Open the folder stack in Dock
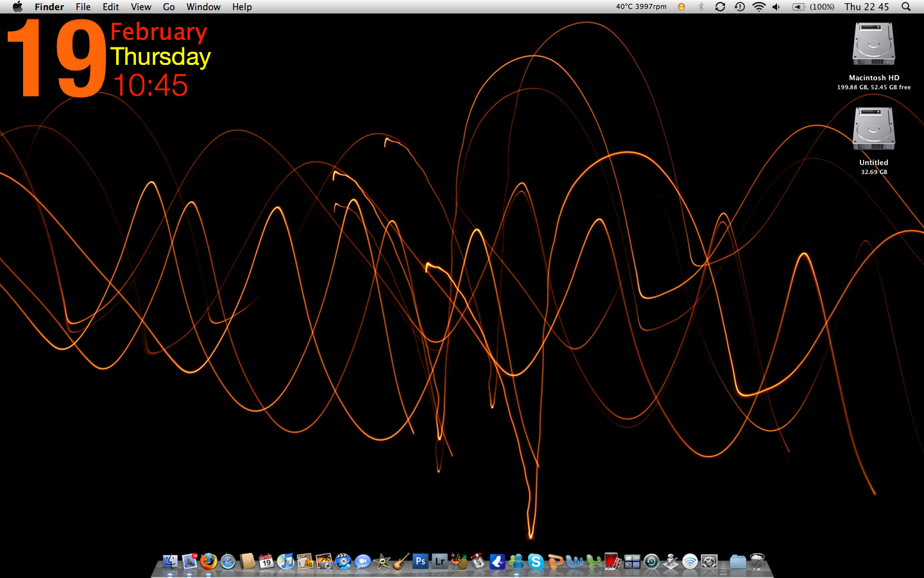The height and width of the screenshot is (578, 924). pyautogui.click(x=738, y=562)
